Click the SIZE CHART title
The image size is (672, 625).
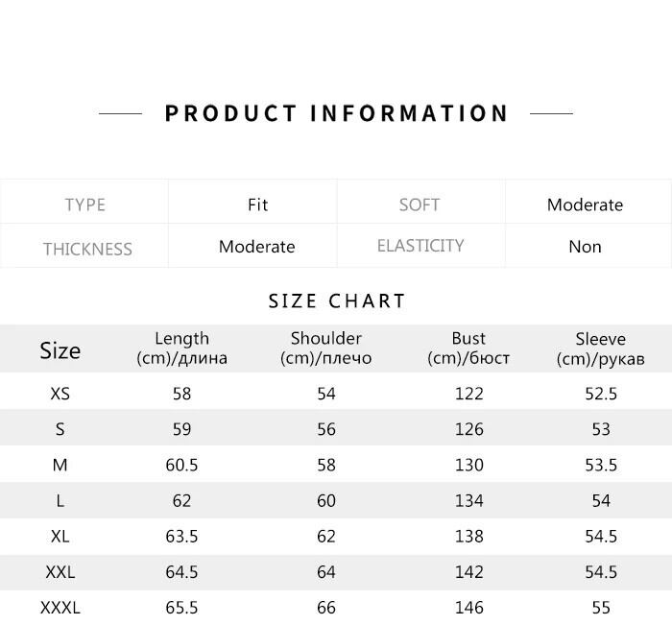click(x=337, y=301)
